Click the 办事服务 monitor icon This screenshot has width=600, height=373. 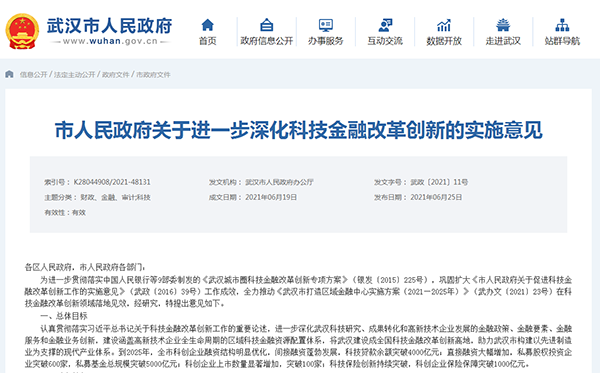click(x=326, y=25)
